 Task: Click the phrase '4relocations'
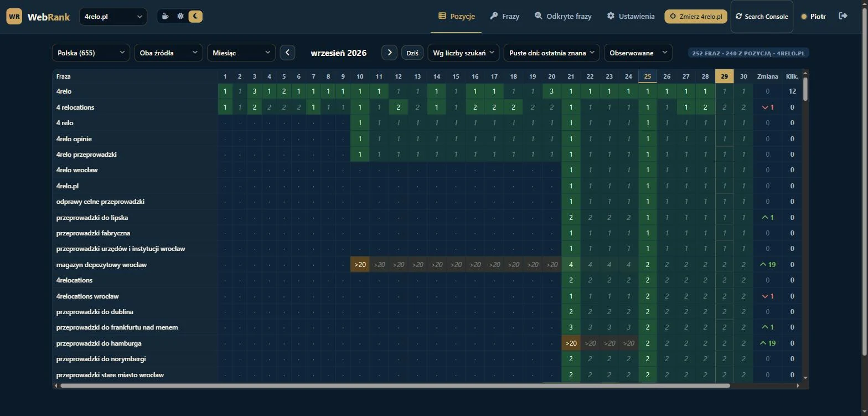(x=74, y=280)
